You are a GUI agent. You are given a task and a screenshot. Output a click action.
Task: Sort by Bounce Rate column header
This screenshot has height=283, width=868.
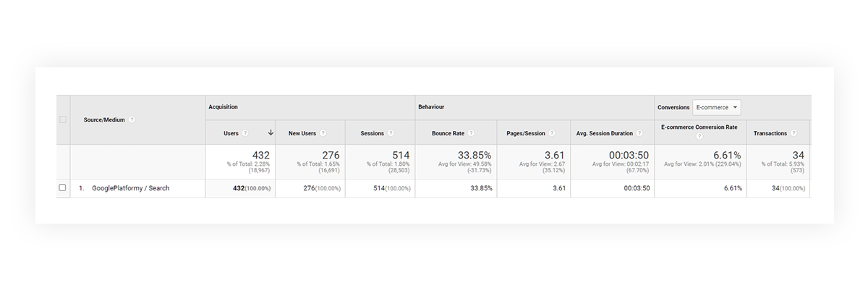[448, 133]
